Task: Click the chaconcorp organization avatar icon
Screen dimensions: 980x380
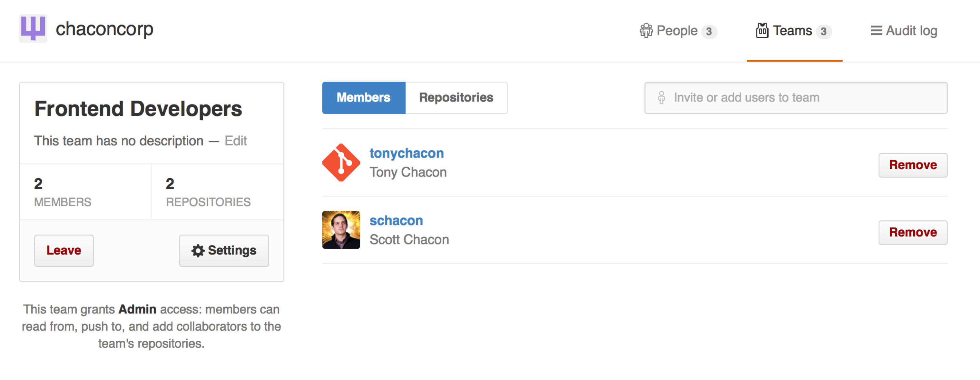Action: pyautogui.click(x=33, y=29)
